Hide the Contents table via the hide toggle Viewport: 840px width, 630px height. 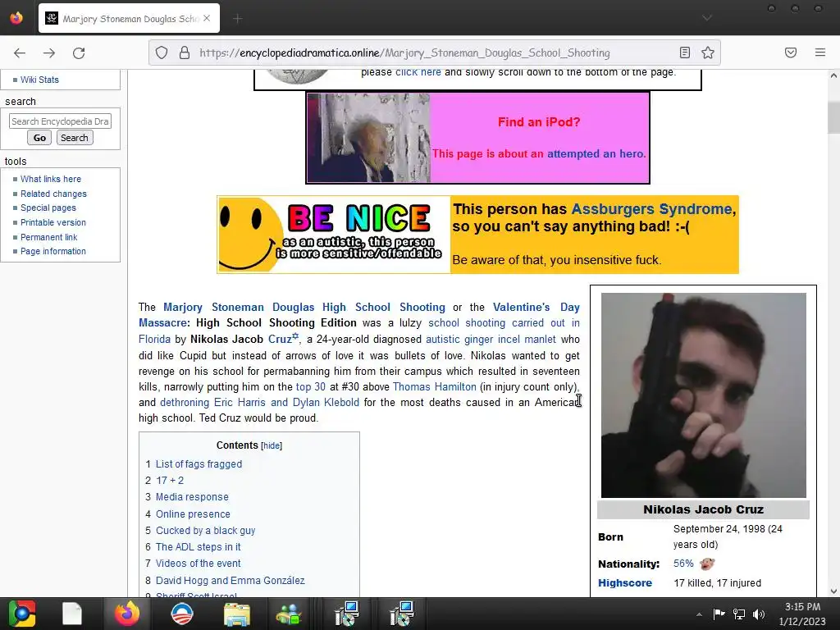click(x=271, y=445)
